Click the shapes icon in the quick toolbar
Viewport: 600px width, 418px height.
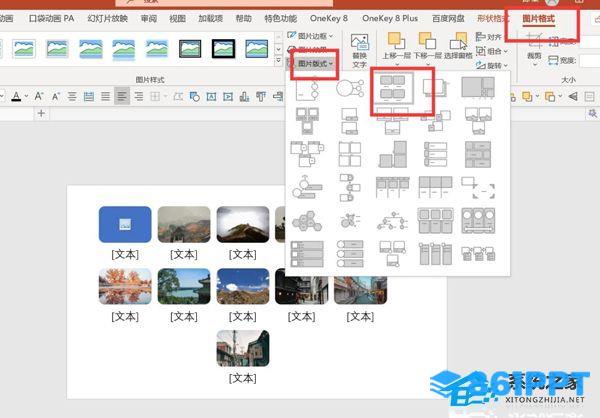pos(194,96)
